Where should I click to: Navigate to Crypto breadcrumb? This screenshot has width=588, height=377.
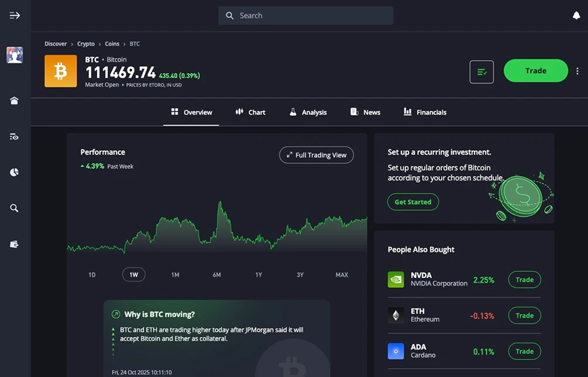(x=86, y=44)
